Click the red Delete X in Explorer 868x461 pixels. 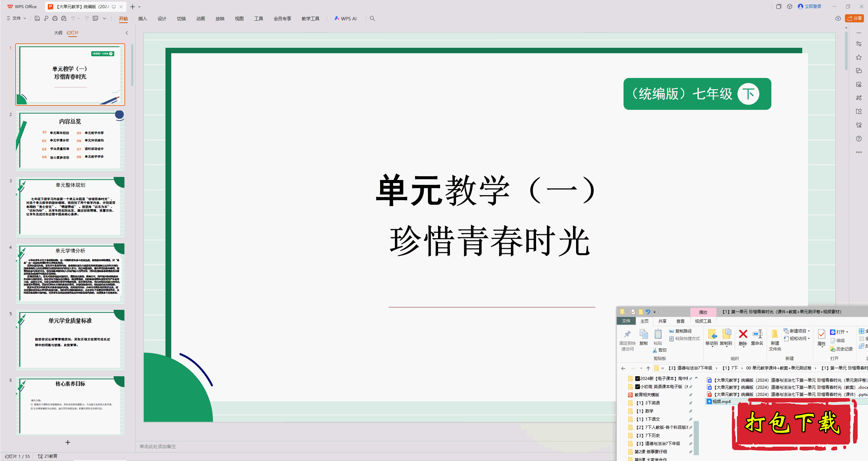point(743,334)
